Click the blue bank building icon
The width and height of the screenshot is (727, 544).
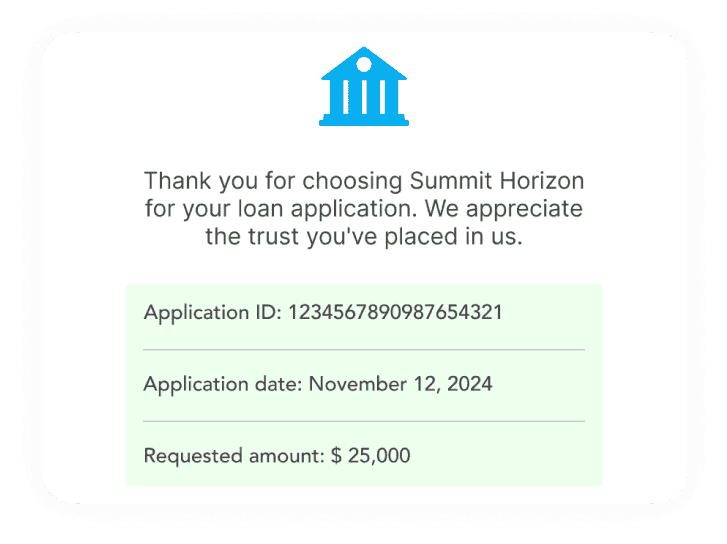coord(364,86)
